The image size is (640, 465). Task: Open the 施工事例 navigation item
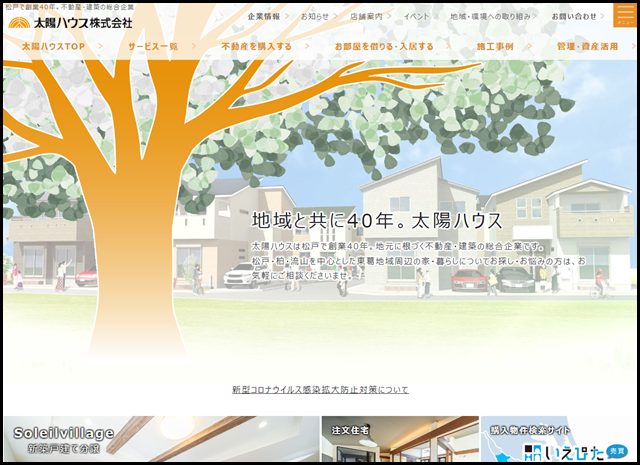(x=495, y=47)
